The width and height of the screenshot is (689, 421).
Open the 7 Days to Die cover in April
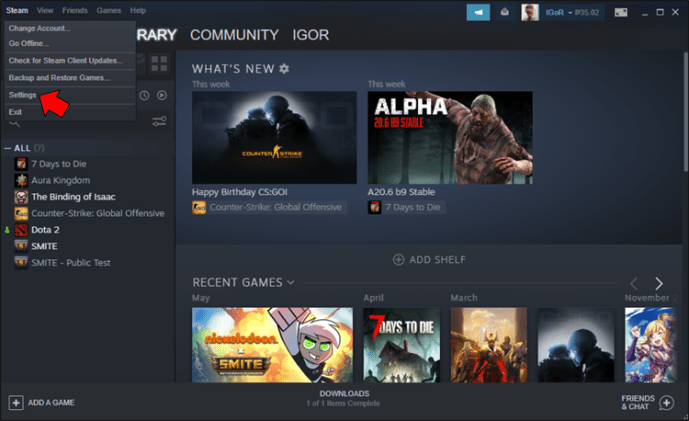coord(402,345)
